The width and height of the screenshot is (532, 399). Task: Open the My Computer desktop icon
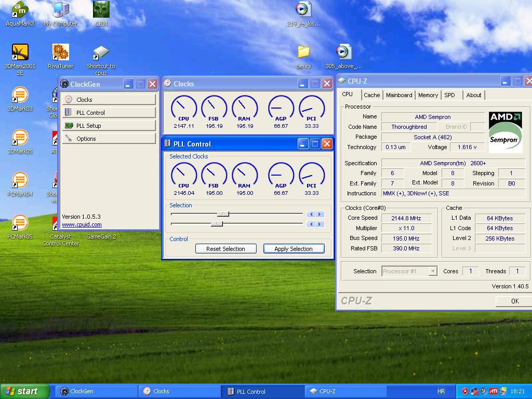(60, 14)
